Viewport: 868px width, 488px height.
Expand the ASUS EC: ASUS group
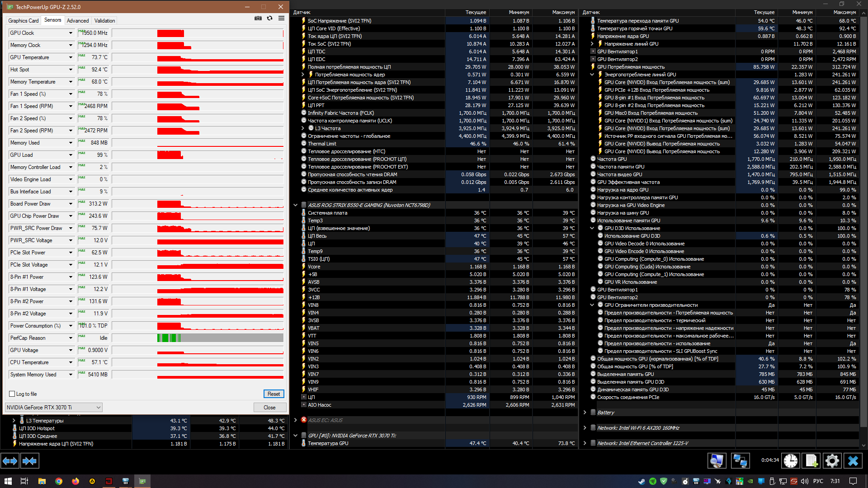point(295,420)
